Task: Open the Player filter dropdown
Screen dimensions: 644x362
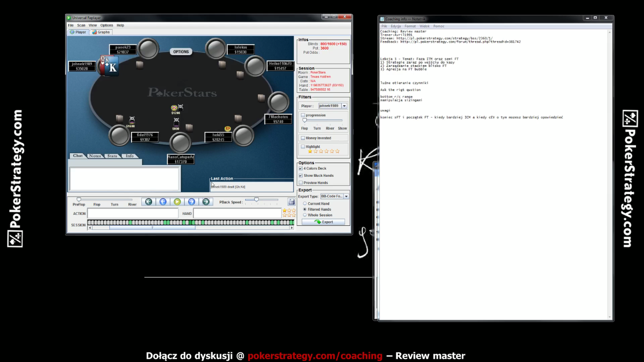Action: click(344, 106)
